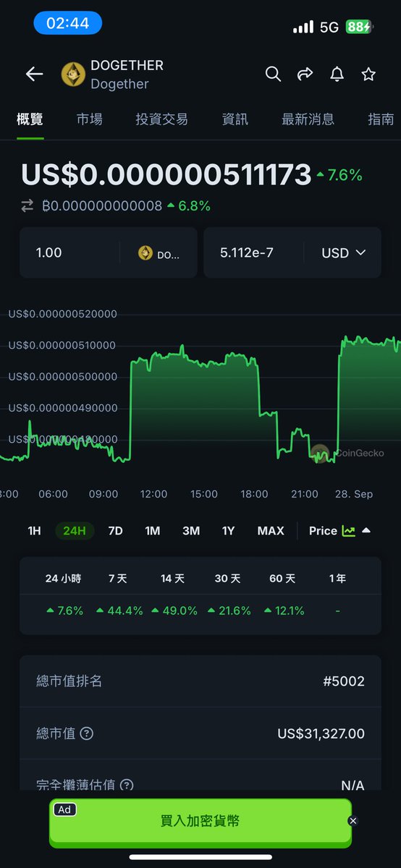Switch to the 最新消息 tab
The width and height of the screenshot is (401, 868).
coord(308,119)
